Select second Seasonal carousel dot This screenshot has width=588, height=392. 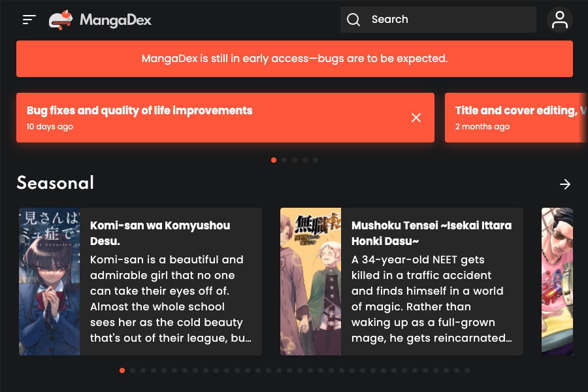tap(133, 370)
